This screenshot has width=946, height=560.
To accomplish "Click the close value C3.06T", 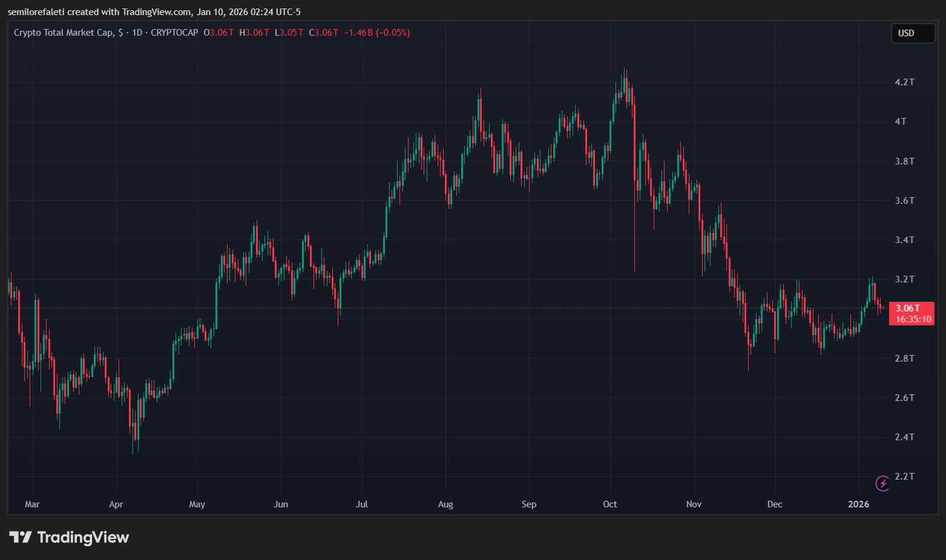I will click(x=324, y=33).
